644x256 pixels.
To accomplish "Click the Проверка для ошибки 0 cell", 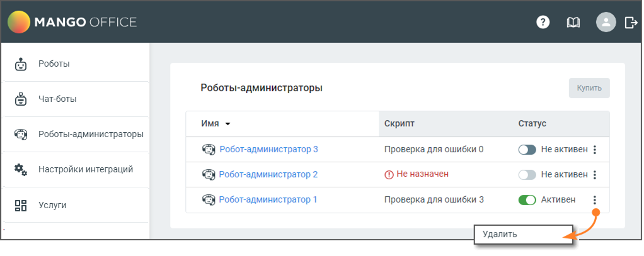I will pos(434,149).
